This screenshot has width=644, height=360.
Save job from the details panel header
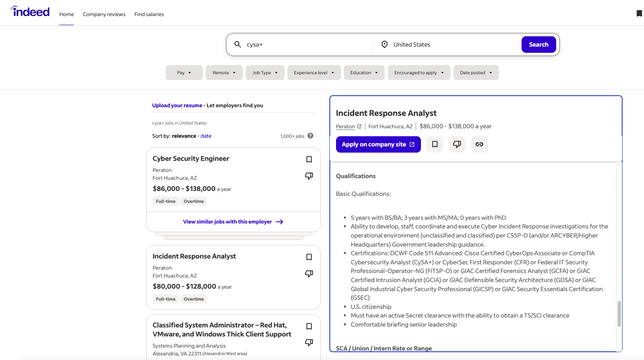(435, 144)
